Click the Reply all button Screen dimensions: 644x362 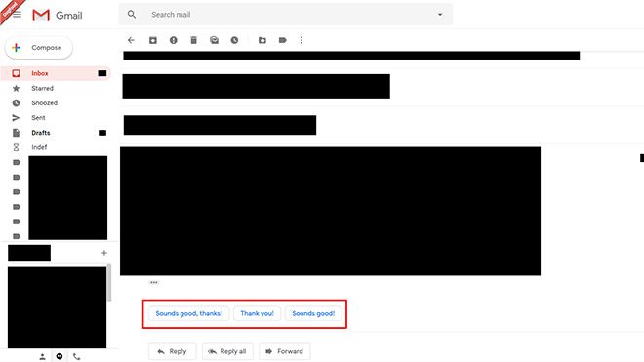[227, 351]
